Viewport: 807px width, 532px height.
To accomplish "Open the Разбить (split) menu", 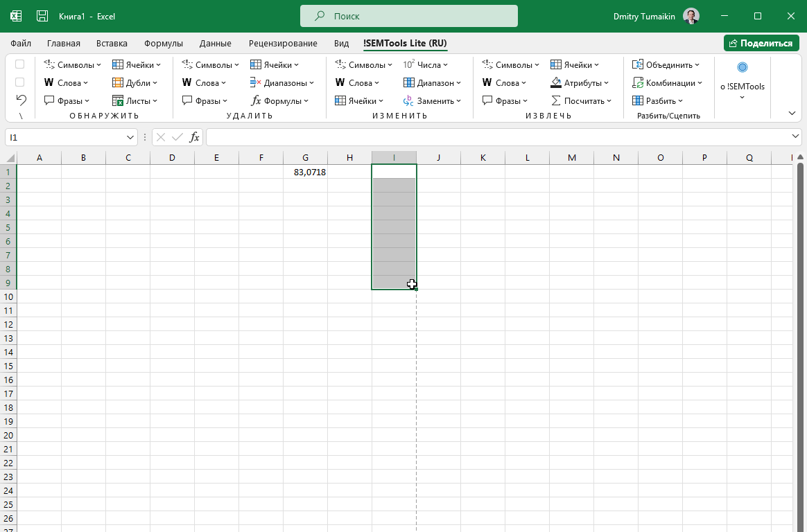I will pos(657,100).
